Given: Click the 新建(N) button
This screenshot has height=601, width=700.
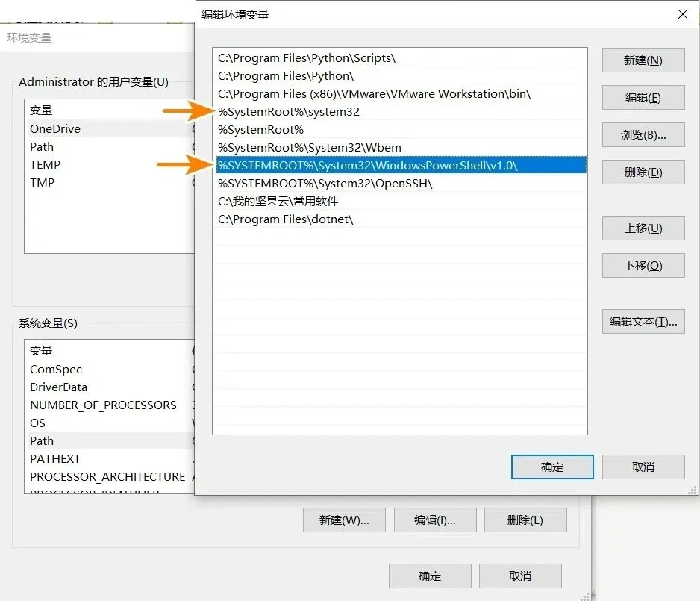Looking at the screenshot, I should tap(643, 60).
